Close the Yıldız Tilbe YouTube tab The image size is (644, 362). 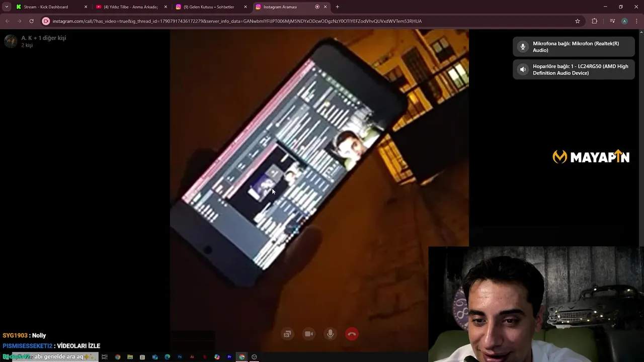(x=166, y=7)
